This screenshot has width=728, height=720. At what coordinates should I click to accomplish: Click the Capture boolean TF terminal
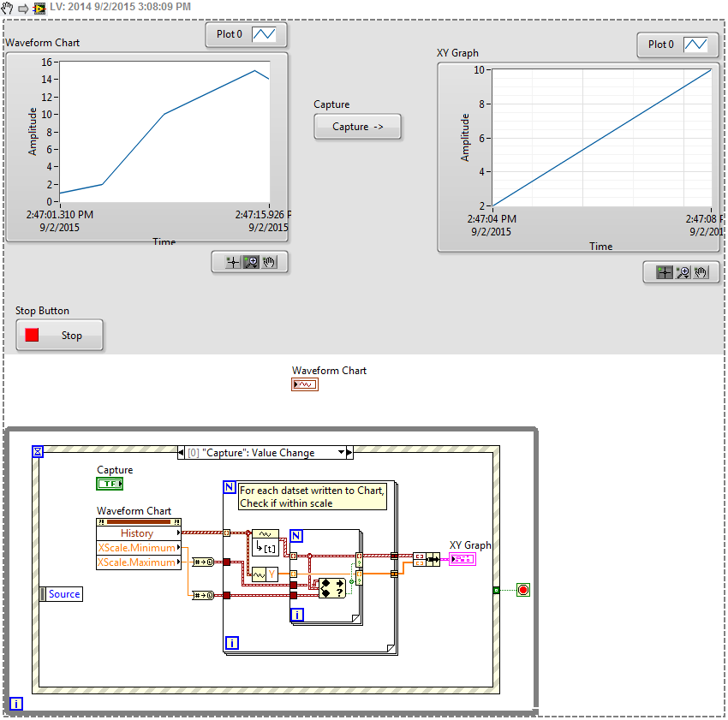click(x=110, y=484)
